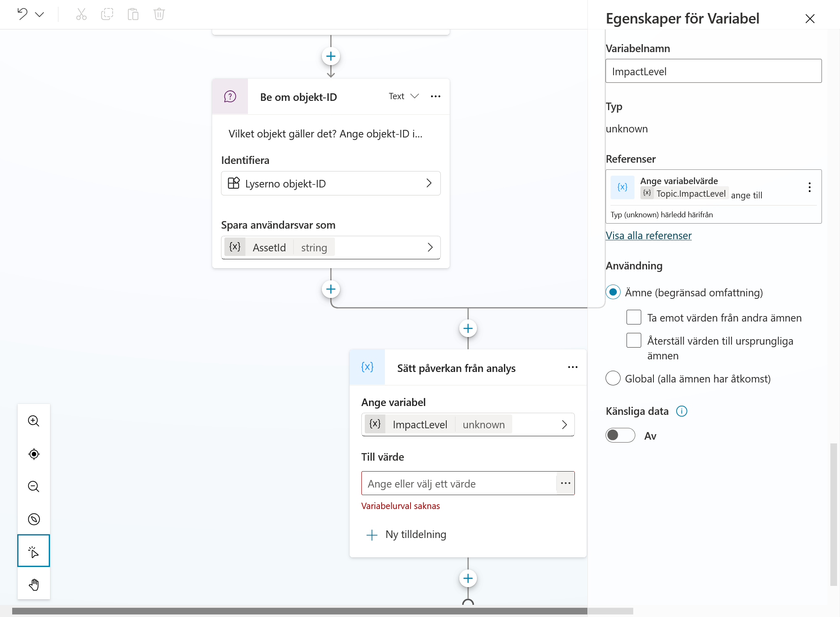Screen dimensions: 840x617
Task: Select the pointer selection tool
Action: pos(34,551)
